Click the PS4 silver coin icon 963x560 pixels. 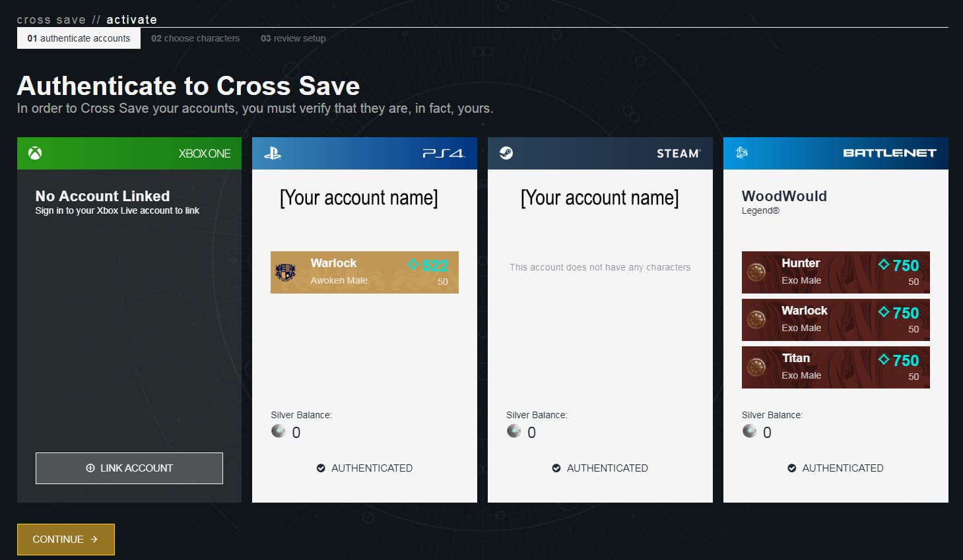[x=279, y=431]
